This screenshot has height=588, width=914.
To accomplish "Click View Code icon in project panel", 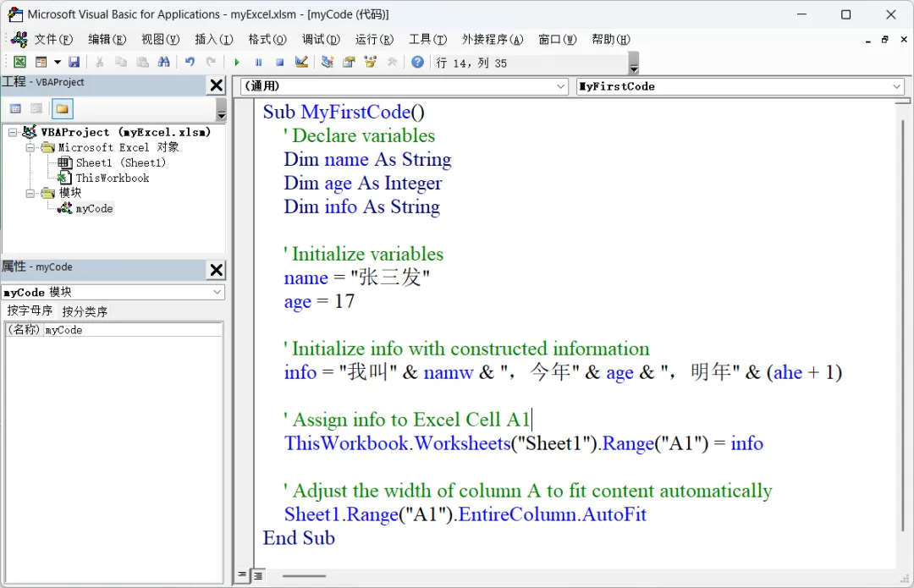I will (x=16, y=108).
